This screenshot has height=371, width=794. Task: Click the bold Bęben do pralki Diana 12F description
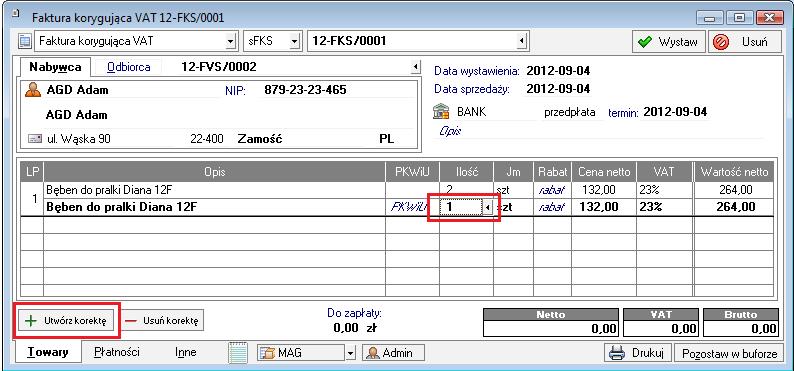(x=122, y=207)
